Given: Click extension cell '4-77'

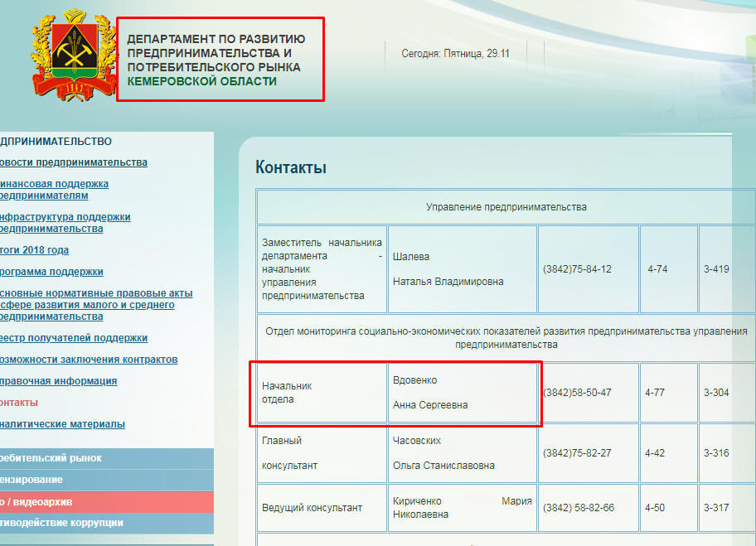Looking at the screenshot, I should [x=669, y=392].
